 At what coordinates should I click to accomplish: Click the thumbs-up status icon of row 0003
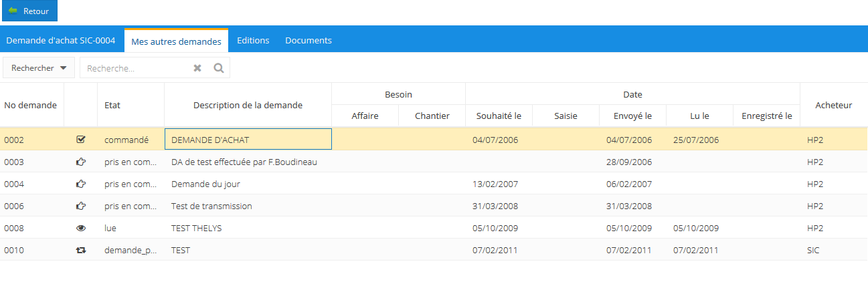tap(81, 162)
